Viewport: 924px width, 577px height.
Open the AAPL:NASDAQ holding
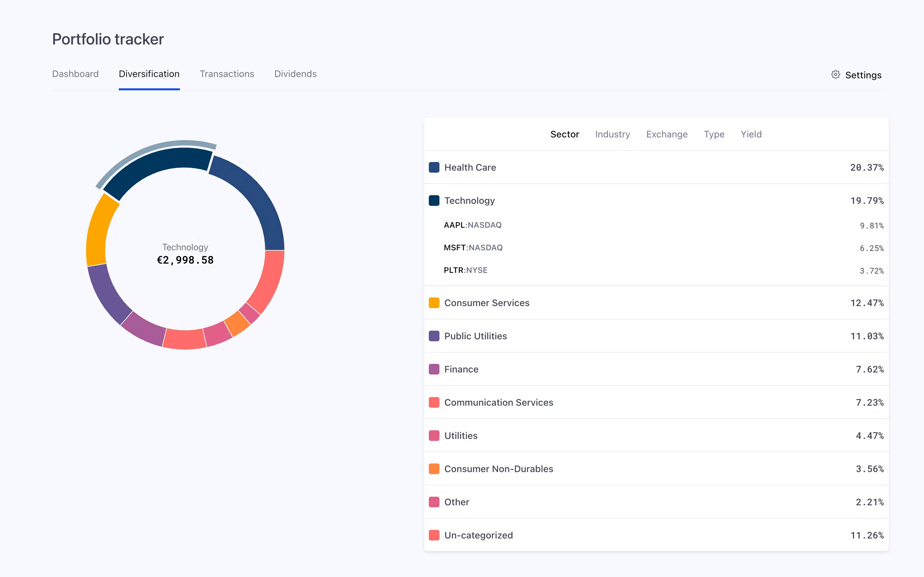[x=472, y=225]
